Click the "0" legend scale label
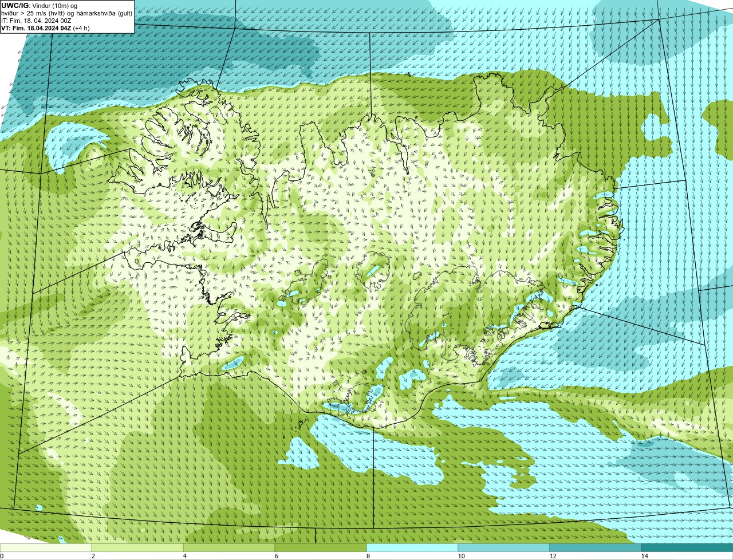 (x=2, y=556)
